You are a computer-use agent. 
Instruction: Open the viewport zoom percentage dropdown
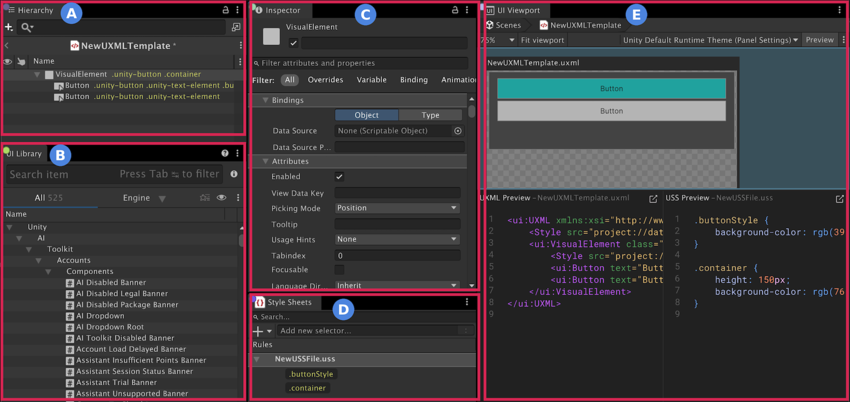click(497, 40)
